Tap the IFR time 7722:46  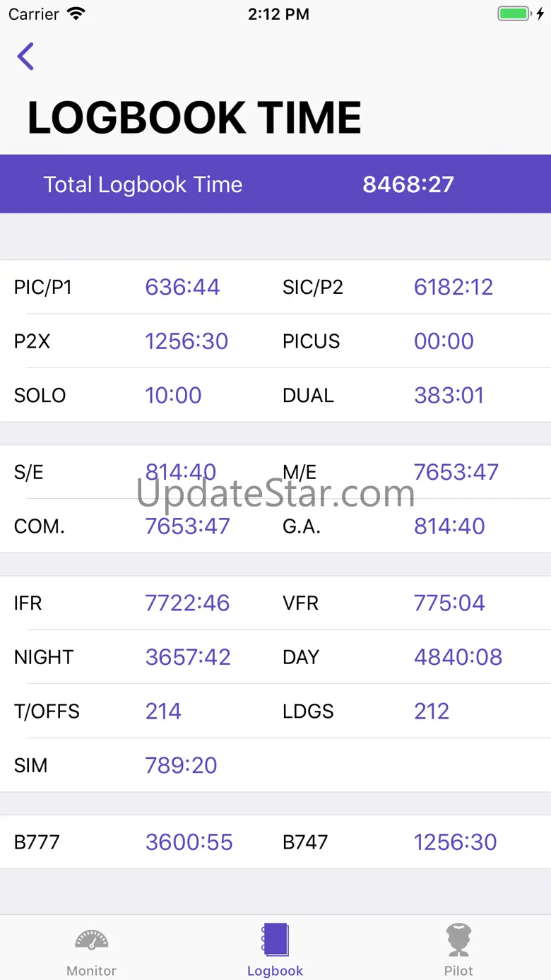click(187, 603)
